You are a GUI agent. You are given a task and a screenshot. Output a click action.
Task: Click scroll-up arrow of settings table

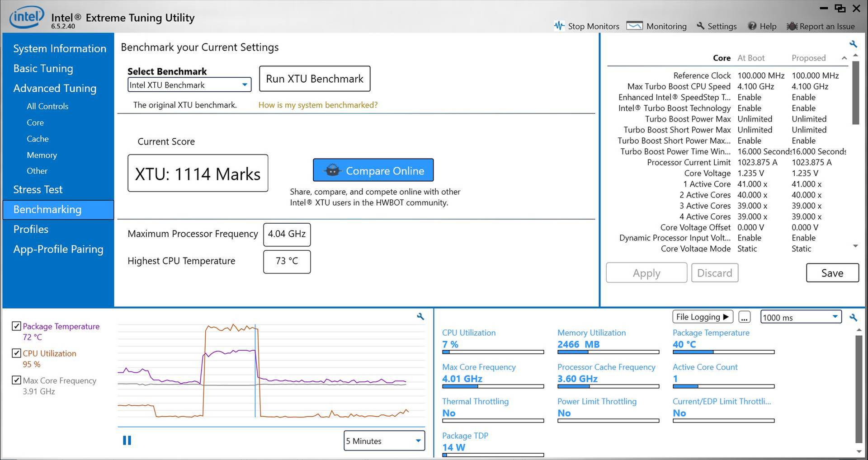[855, 55]
